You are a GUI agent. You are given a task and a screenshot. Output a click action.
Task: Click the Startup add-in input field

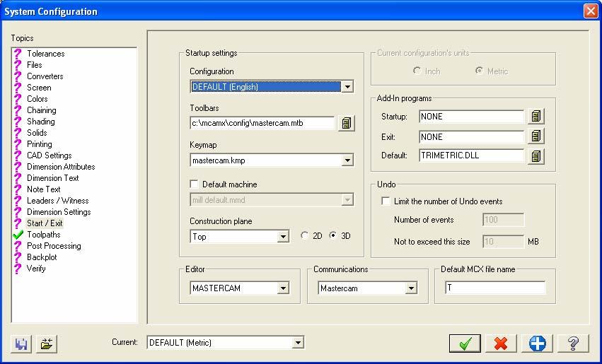point(471,117)
